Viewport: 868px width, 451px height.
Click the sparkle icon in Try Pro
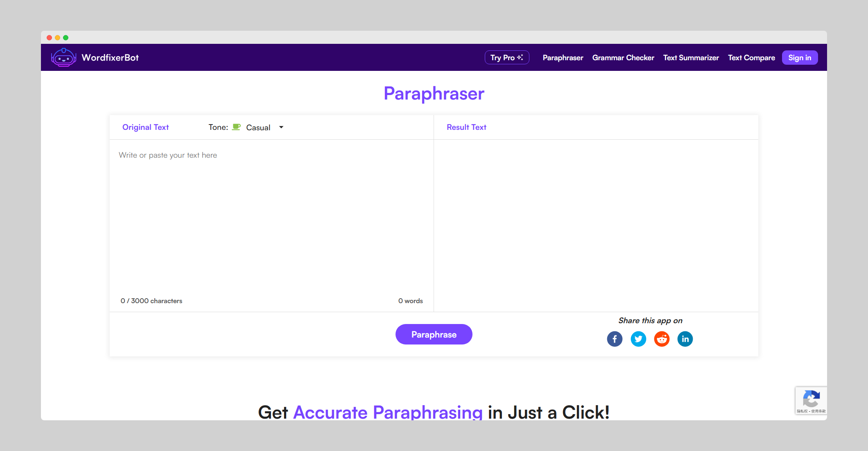pyautogui.click(x=520, y=57)
